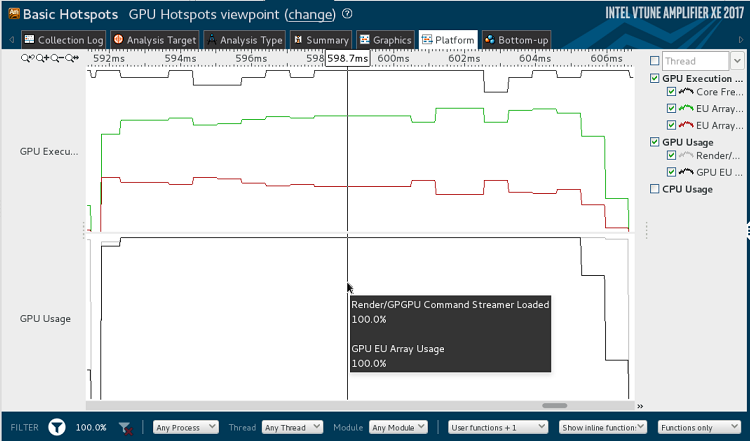Click the GPU Execu... row label

49,151
